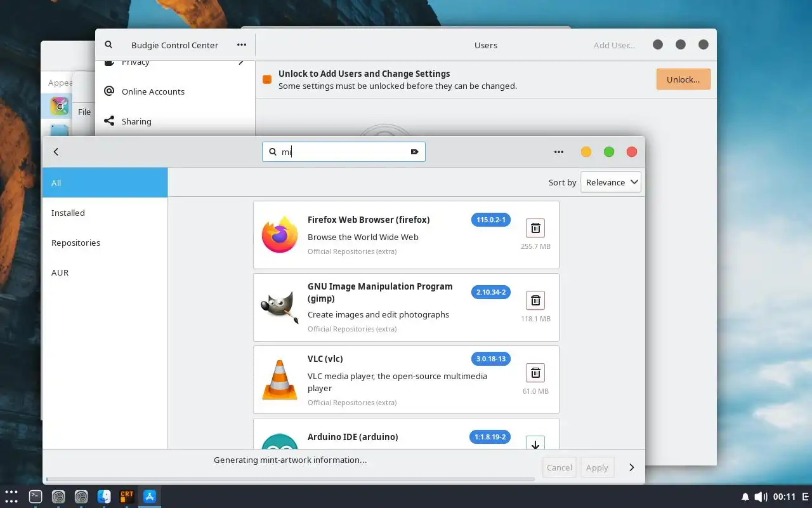
Task: Click the transaction progress bar at window bottom
Action: click(291, 479)
